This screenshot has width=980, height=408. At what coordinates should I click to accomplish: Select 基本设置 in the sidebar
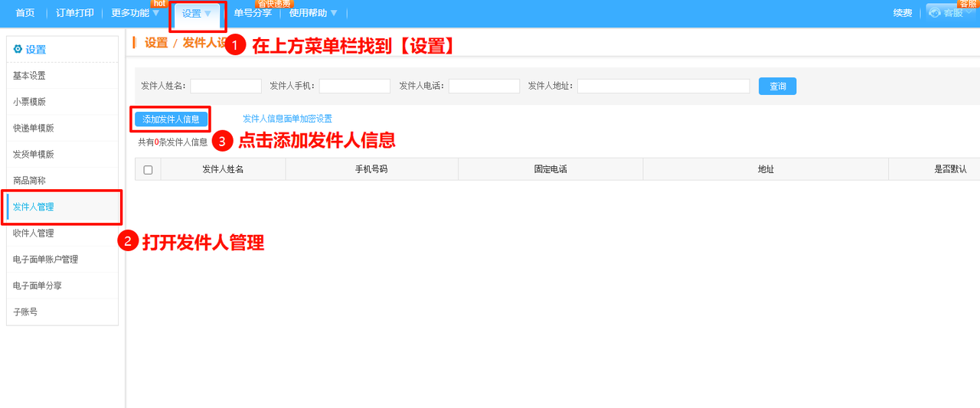pos(62,76)
